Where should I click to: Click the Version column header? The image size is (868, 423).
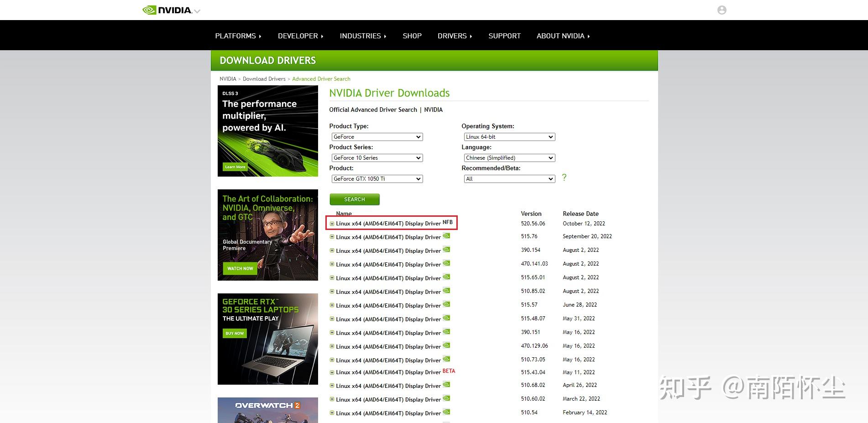click(x=531, y=214)
